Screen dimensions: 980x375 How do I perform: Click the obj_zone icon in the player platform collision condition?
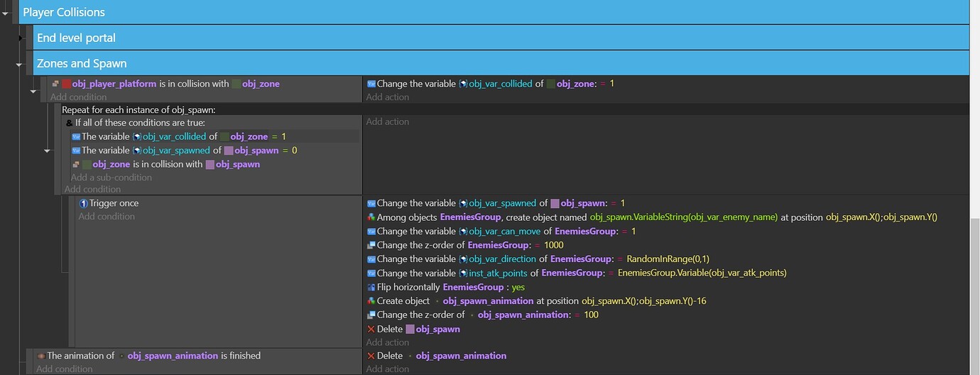pos(236,84)
